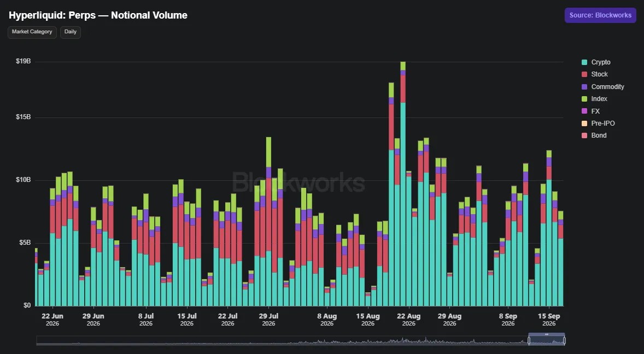Click the left handle of range slider
Image resolution: width=644 pixels, height=354 pixels.
click(x=529, y=340)
